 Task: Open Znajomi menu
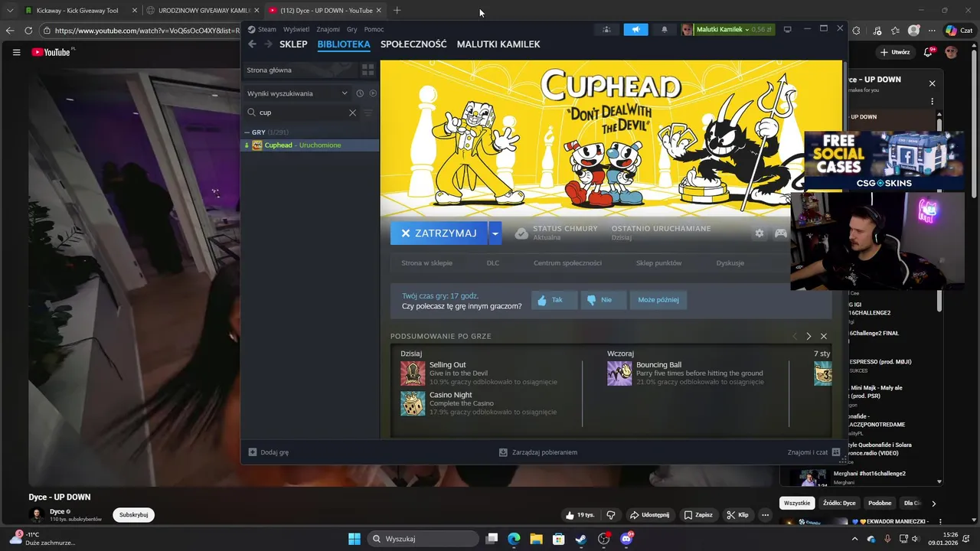tap(328, 29)
